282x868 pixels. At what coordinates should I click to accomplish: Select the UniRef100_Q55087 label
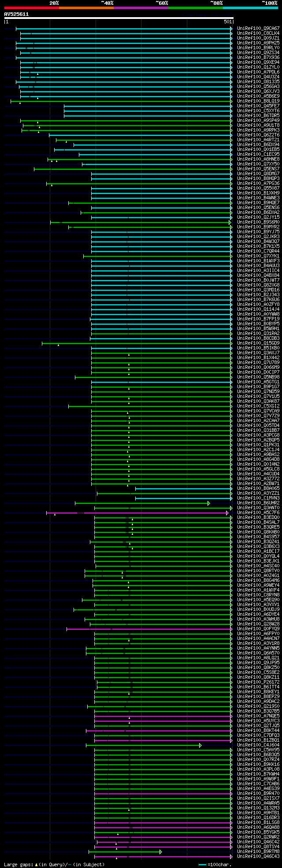tap(258, 188)
